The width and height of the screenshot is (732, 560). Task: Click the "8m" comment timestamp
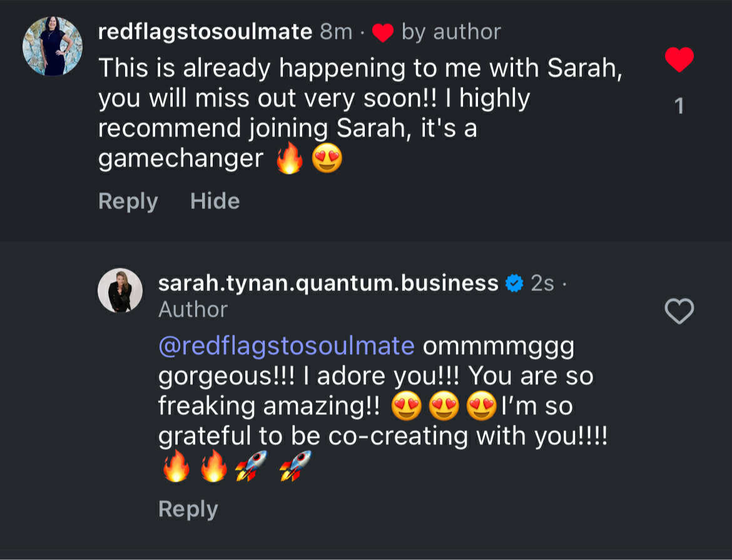pyautogui.click(x=336, y=32)
